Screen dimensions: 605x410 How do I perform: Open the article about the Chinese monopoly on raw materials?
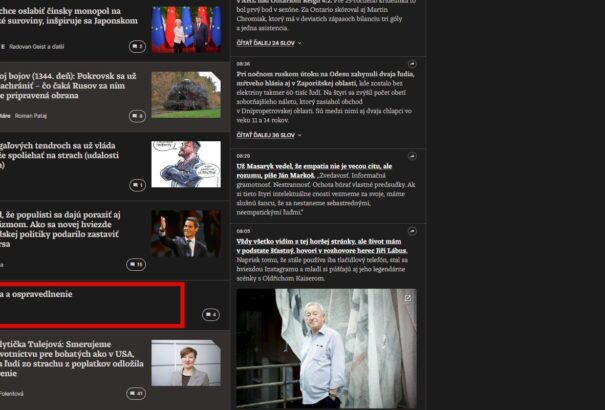coord(69,16)
